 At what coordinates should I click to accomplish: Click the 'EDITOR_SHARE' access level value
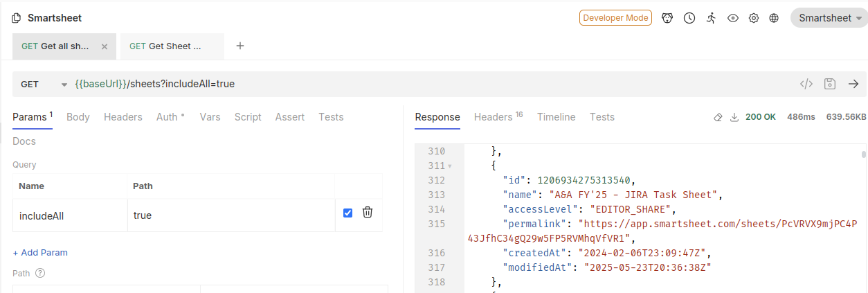coord(630,209)
